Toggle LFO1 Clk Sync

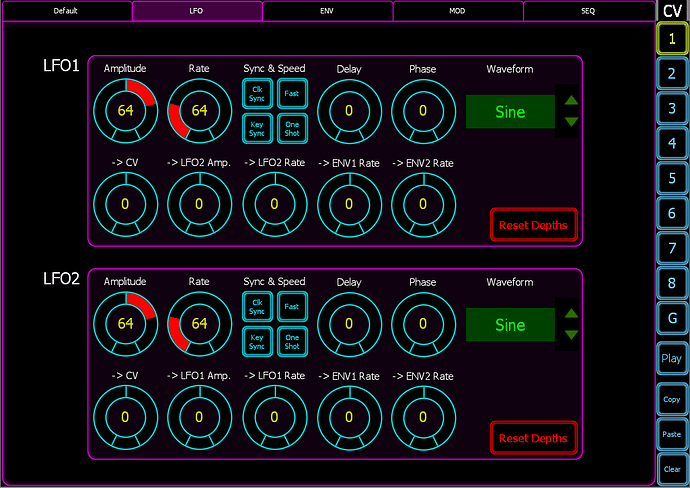click(257, 94)
